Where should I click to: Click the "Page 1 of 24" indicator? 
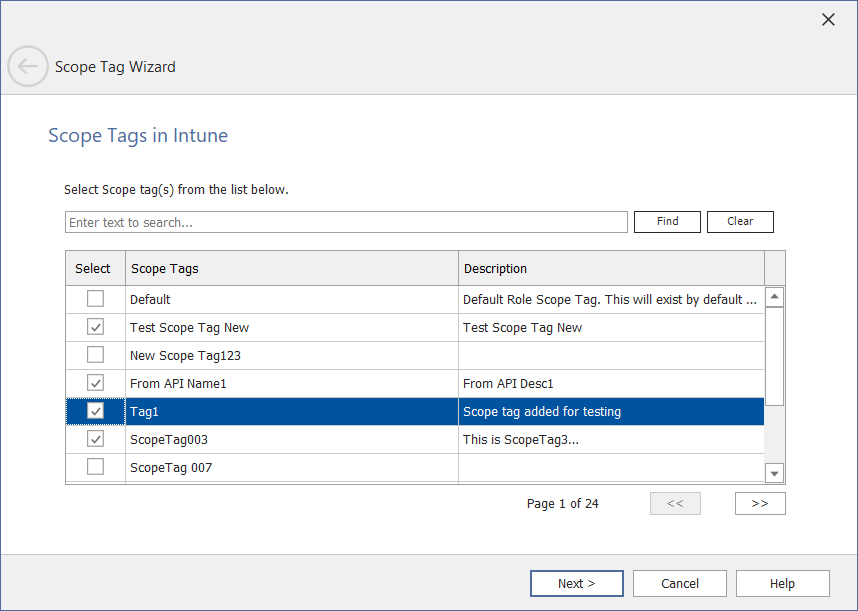click(x=563, y=503)
